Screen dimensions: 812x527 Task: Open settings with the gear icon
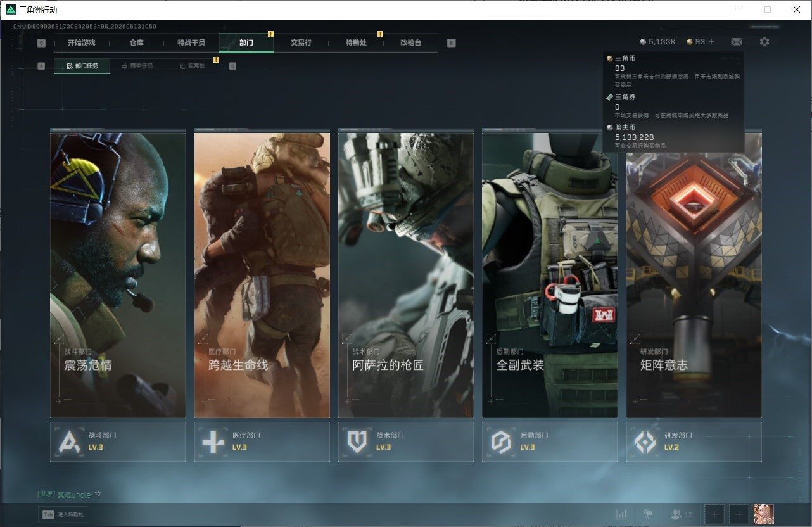pyautogui.click(x=764, y=42)
